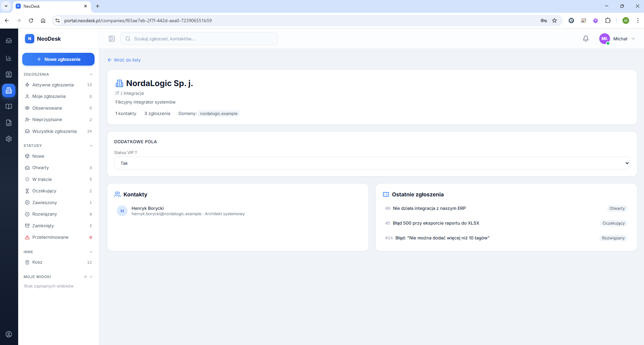Open Nieprzypisane tickets

pos(58,120)
